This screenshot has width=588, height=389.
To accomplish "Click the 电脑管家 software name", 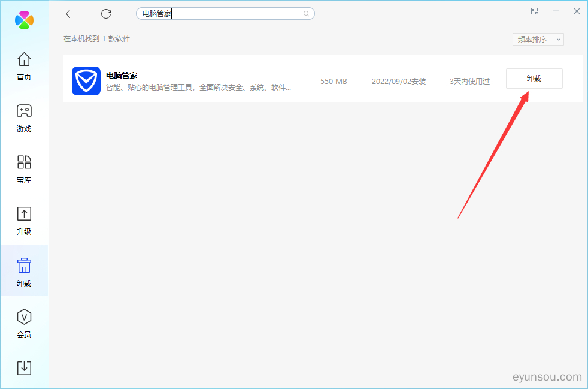I will click(x=122, y=75).
